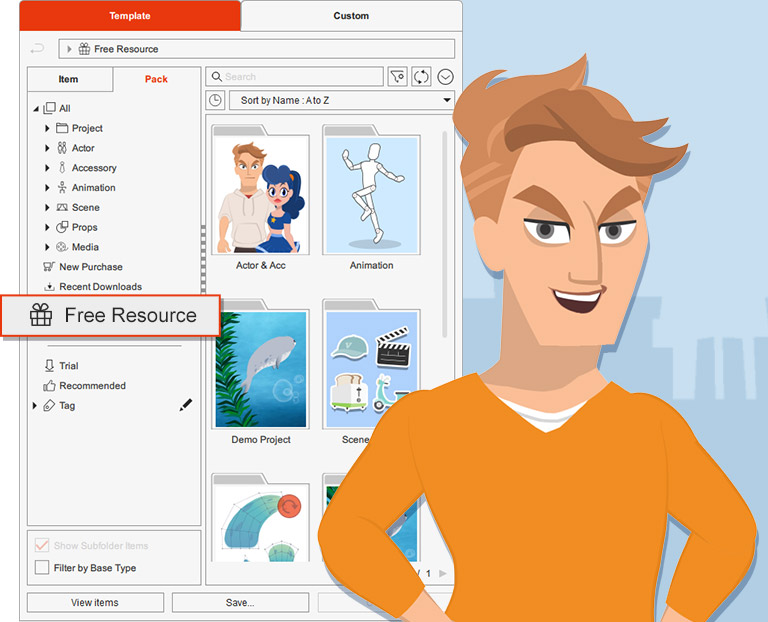Expand the Actor tree category
This screenshot has height=622, width=768.
tap(47, 148)
